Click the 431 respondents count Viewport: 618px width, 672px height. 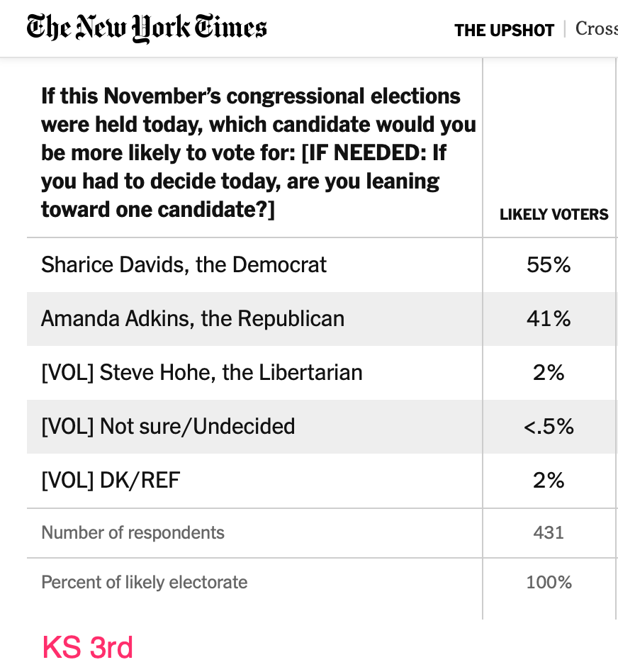[x=549, y=532]
